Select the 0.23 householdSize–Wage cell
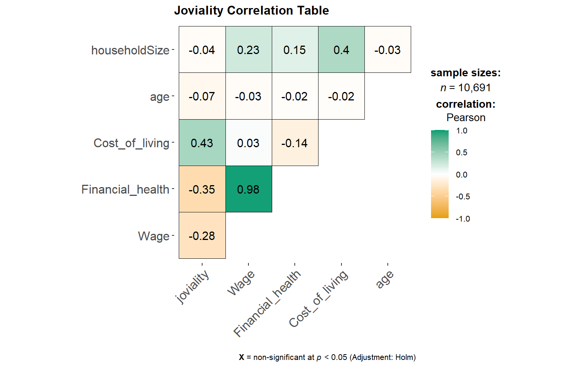Screen dimensions: 588x368 (x=248, y=50)
